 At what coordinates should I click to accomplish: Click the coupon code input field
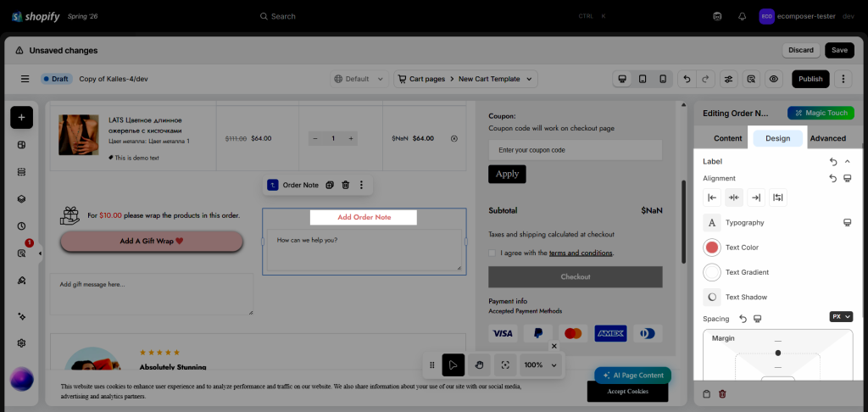click(576, 150)
